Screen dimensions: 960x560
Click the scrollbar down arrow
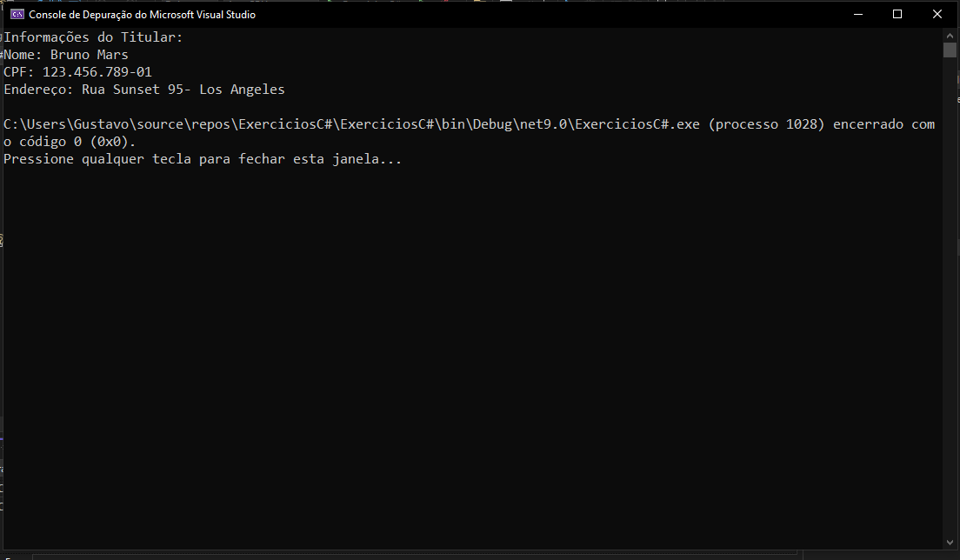950,543
